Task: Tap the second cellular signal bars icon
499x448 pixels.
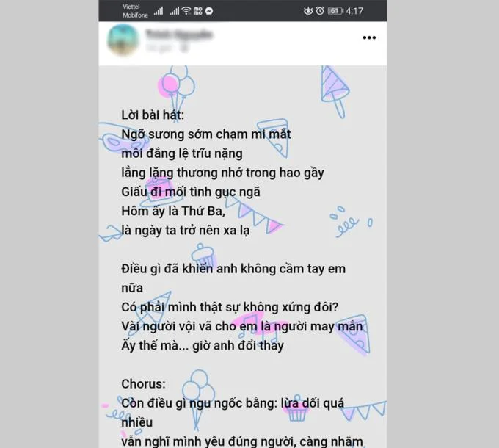Action: (175, 12)
